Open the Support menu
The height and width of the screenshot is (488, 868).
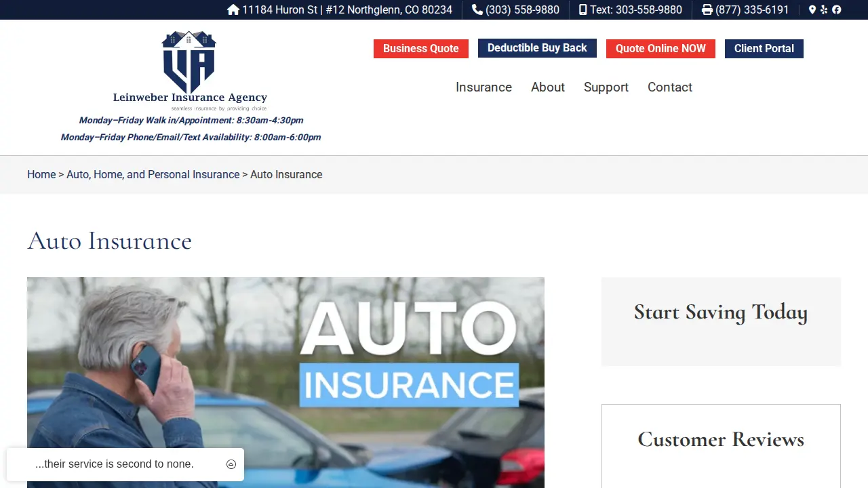point(606,87)
